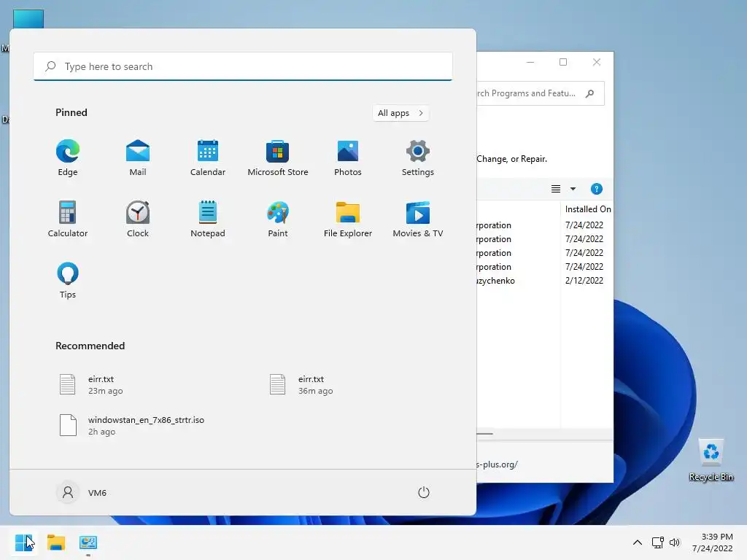Click the power button in Start menu
This screenshot has width=747, height=560.
click(x=424, y=492)
